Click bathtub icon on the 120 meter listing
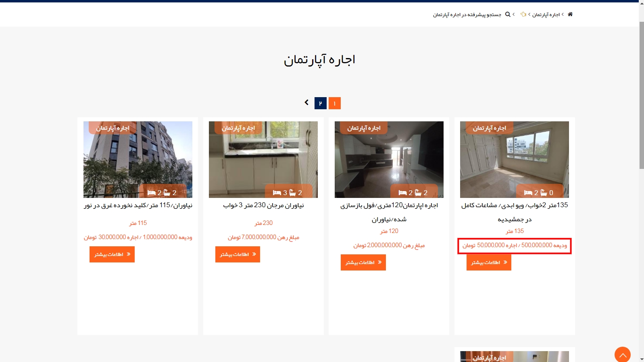This screenshot has width=644, height=362. coord(418,193)
